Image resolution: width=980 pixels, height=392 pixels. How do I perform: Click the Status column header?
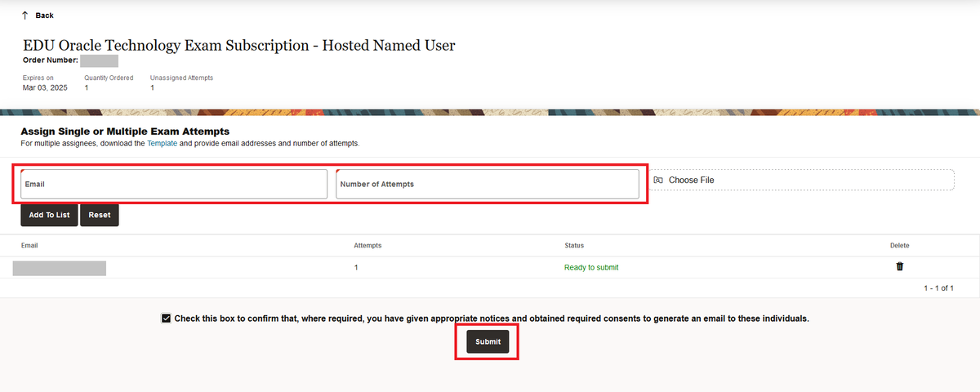coord(574,245)
